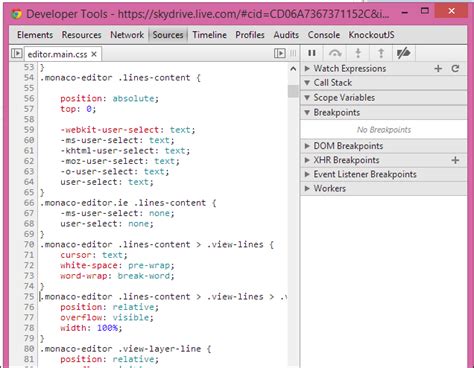Click the 'position: absolute;' code line
This screenshot has width=474, height=368.
point(109,99)
